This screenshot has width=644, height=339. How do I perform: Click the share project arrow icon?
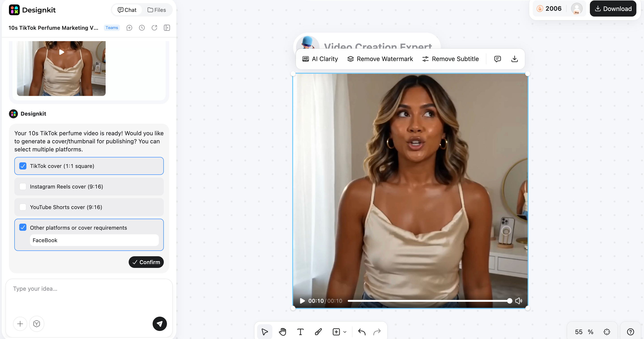[x=154, y=28]
